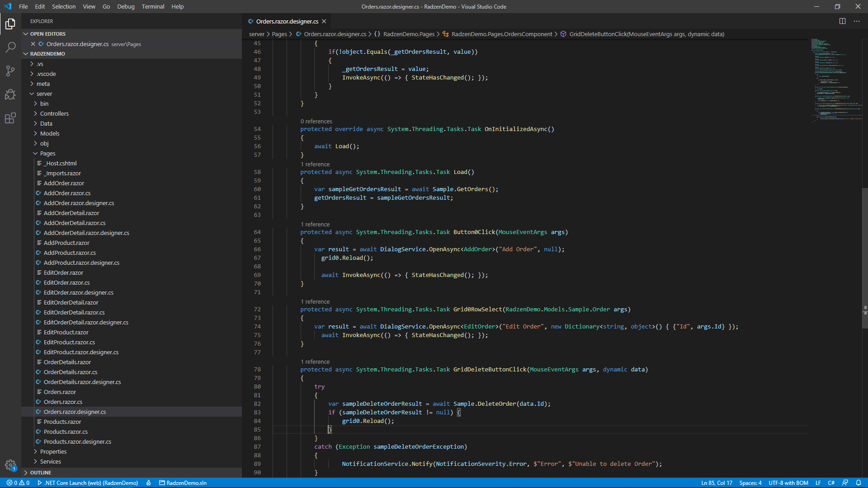Click errors and warnings count in status bar
The width and height of the screenshot is (868, 488).
[x=18, y=483]
